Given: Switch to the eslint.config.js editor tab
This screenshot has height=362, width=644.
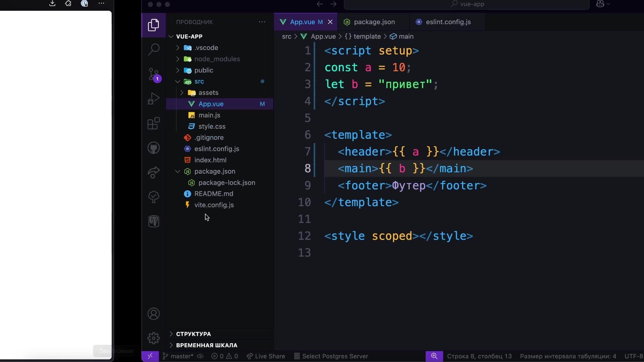Looking at the screenshot, I should (447, 22).
